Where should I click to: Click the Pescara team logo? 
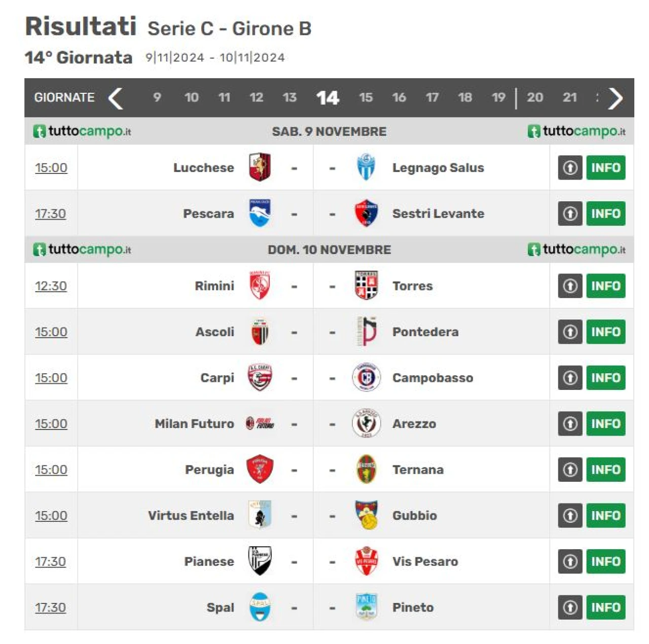pos(260,213)
